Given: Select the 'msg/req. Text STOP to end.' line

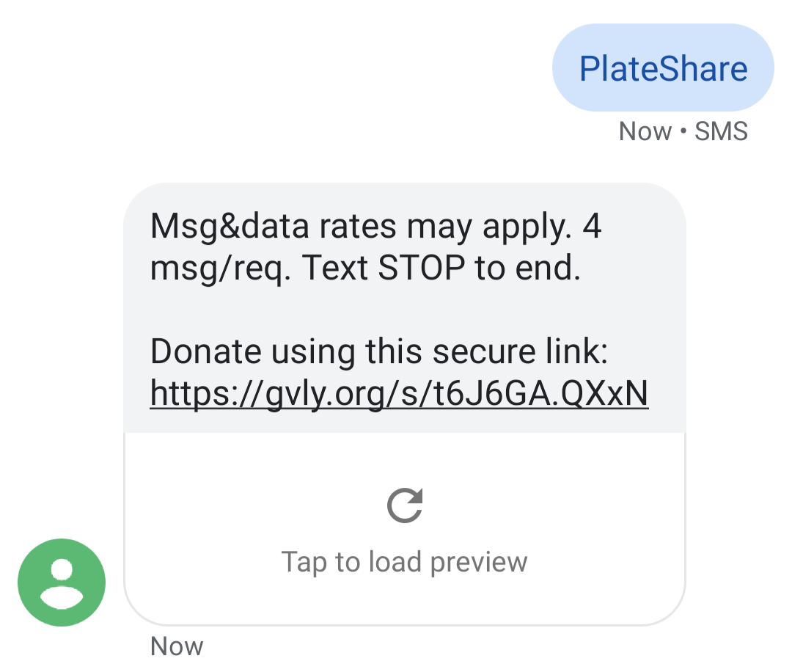Looking at the screenshot, I should click(365, 269).
